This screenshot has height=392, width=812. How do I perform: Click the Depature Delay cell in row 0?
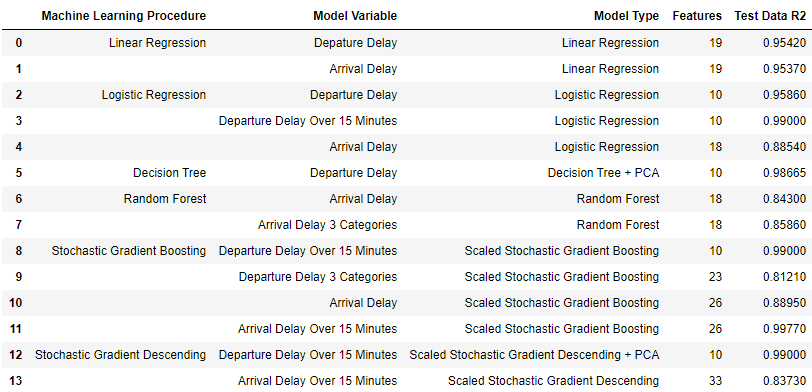[x=355, y=43]
